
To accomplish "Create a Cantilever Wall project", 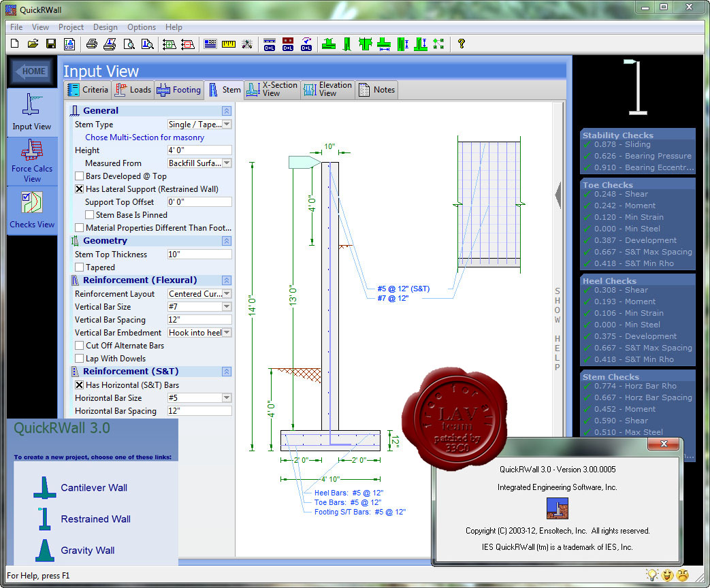I will (80, 488).
